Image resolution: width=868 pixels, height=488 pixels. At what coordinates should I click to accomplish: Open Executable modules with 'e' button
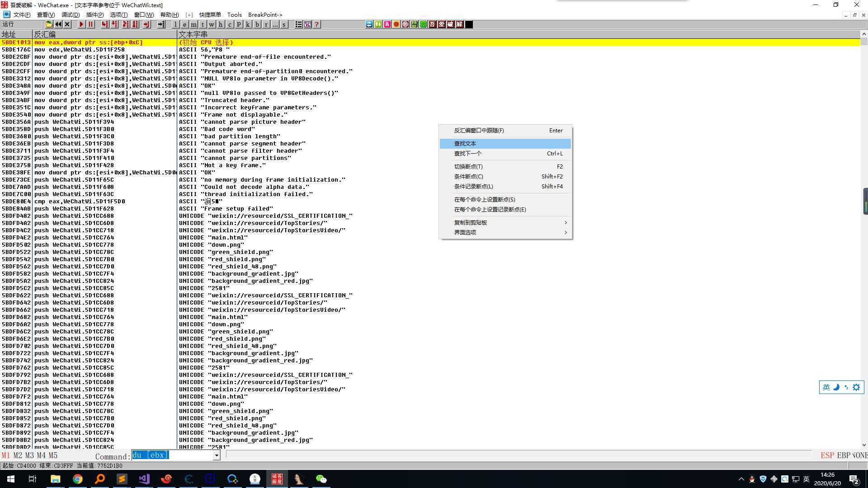(x=184, y=24)
